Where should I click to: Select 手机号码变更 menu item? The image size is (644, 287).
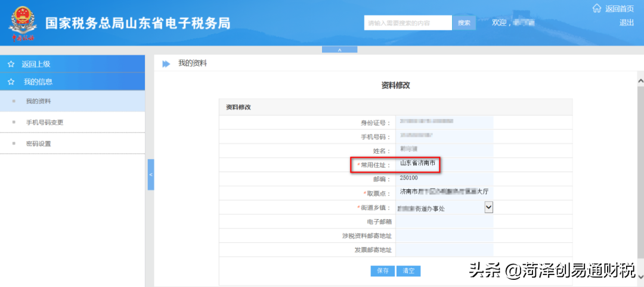click(44, 123)
